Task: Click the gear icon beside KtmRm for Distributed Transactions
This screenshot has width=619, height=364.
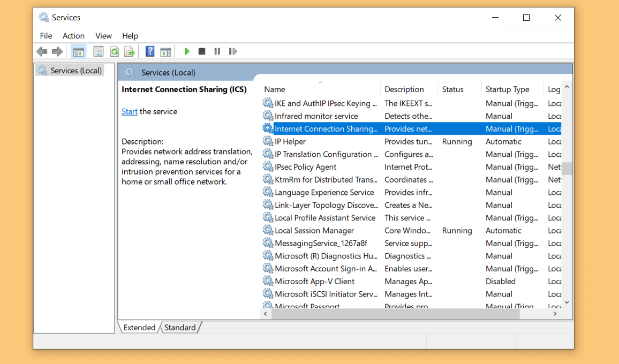Action: pos(268,179)
